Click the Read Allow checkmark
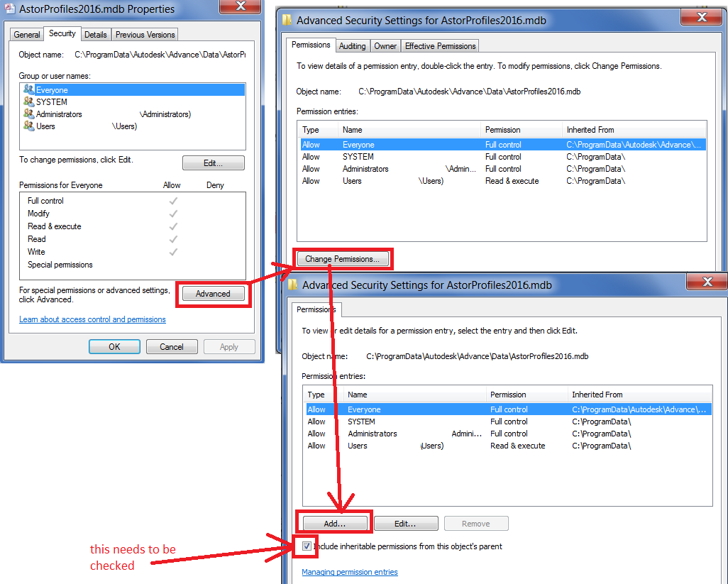 point(173,239)
